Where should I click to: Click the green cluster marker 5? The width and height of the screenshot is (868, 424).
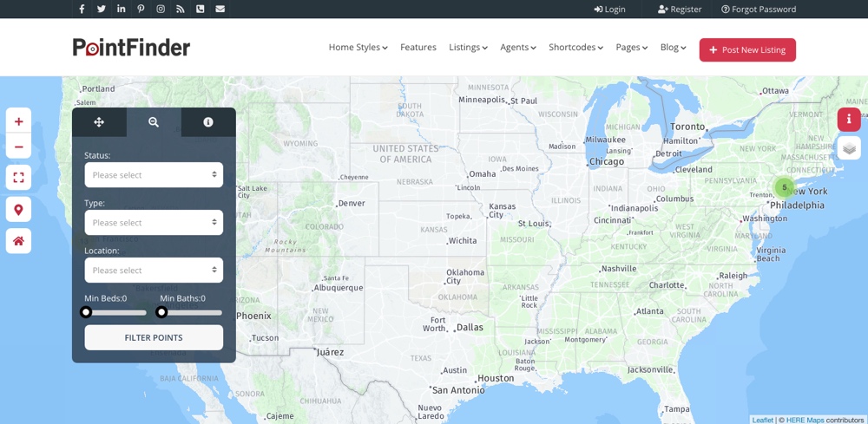click(x=784, y=187)
